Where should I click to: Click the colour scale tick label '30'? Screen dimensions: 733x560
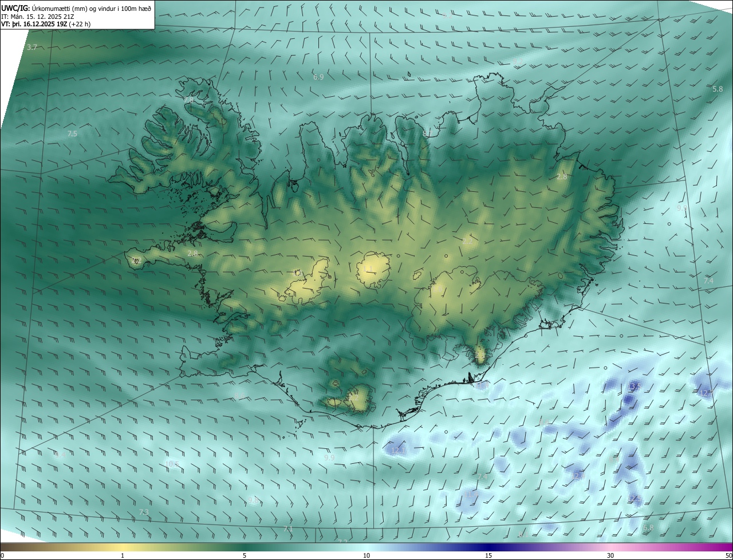pos(610,555)
